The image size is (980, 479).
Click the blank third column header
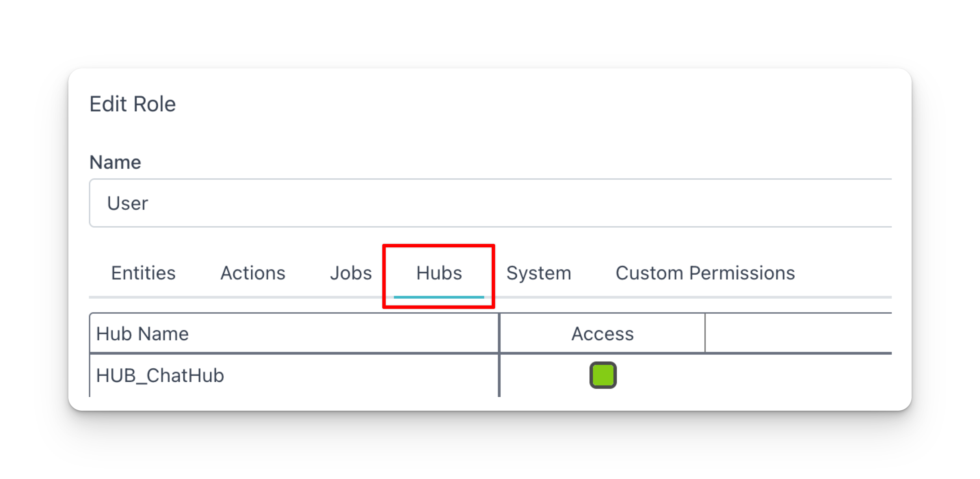[x=798, y=333]
